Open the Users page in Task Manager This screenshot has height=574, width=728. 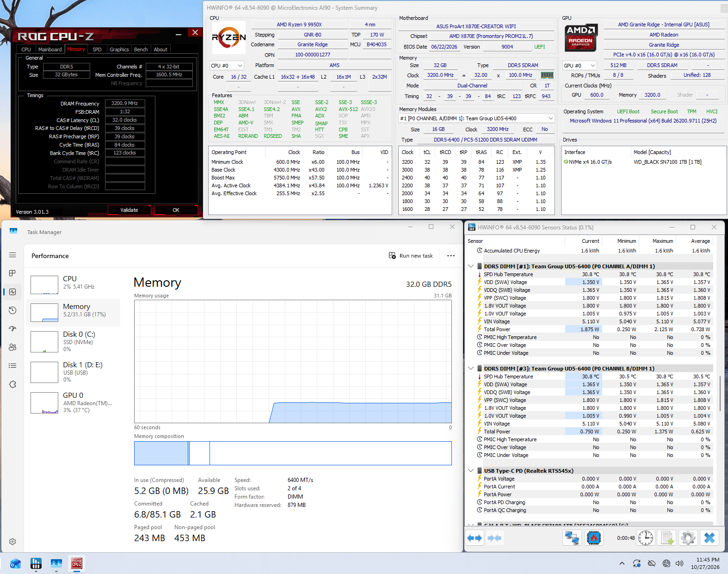click(12, 347)
